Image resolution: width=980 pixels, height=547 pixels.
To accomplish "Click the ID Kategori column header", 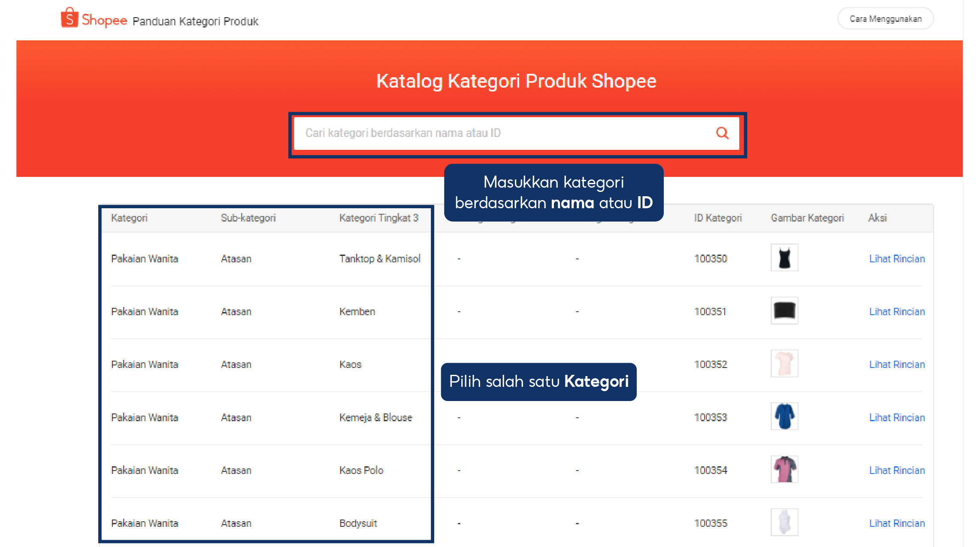I will tap(717, 218).
